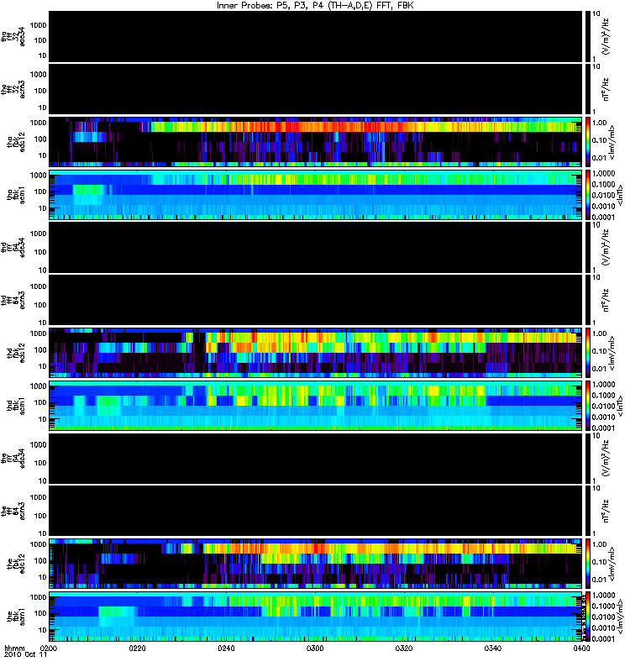Screen dimensions: 630x672
Task: Click the 0320 time axis label
Action: (x=404, y=648)
